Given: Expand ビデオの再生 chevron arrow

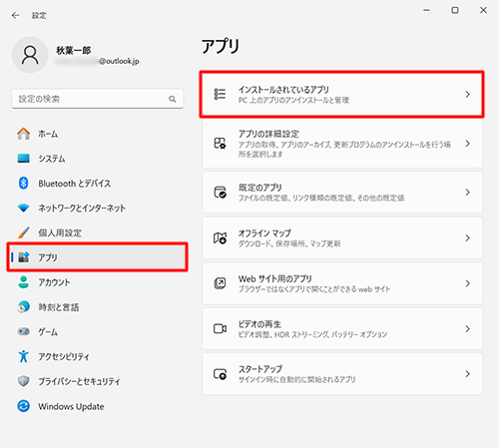Looking at the screenshot, I should (x=467, y=328).
